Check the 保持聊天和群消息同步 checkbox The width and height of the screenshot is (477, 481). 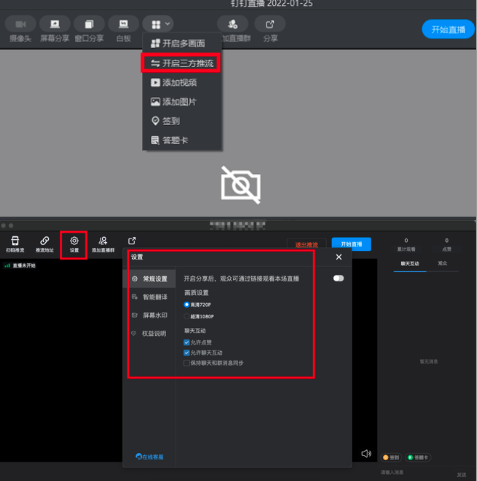(187, 363)
